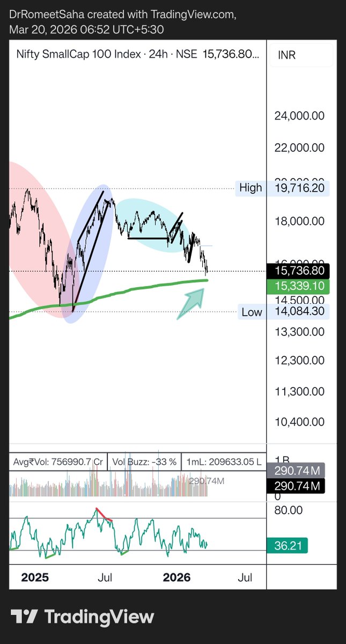Viewport: 346px width, 644px height.
Task: Click the 22,000.00 price axis label
Action: (299, 148)
